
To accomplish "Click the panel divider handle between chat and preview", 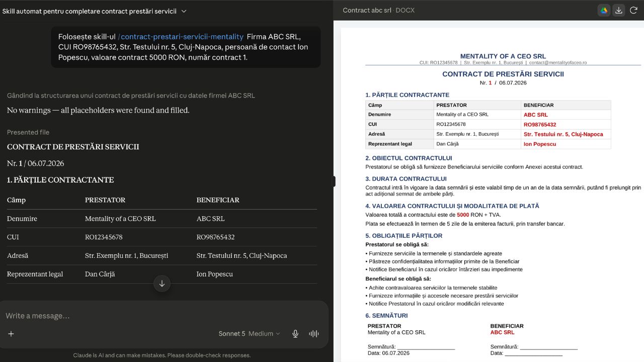I will click(334, 182).
